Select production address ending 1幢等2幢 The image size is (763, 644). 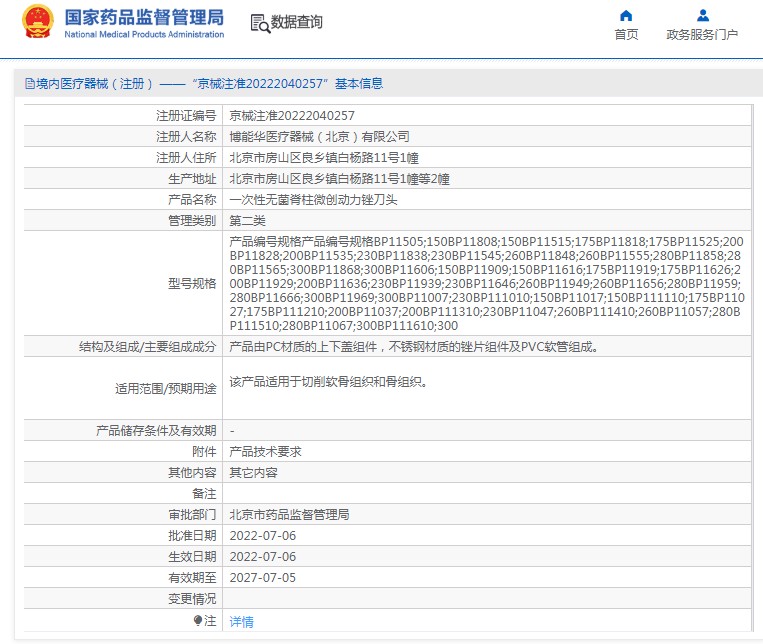(x=340, y=179)
